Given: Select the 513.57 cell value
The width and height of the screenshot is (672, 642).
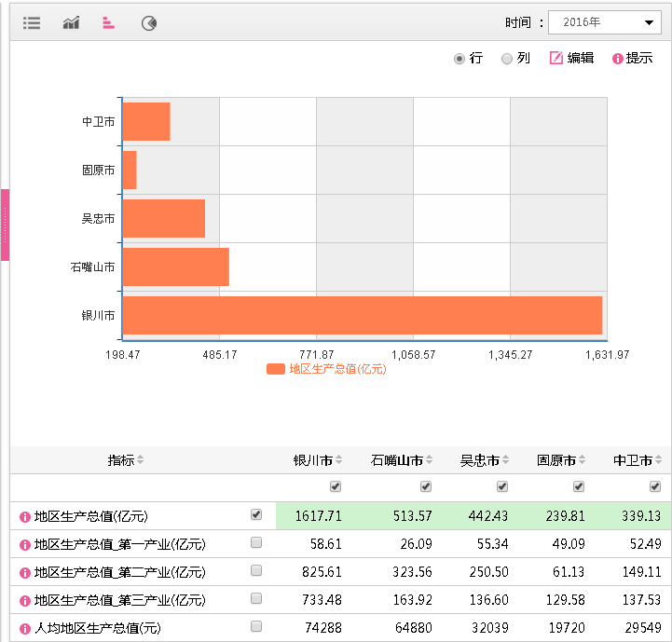Looking at the screenshot, I should pos(412,516).
